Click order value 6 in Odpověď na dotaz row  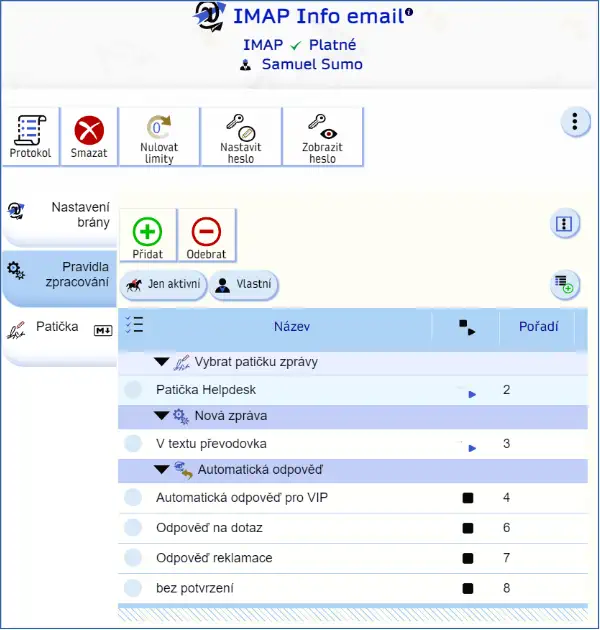[x=506, y=528]
